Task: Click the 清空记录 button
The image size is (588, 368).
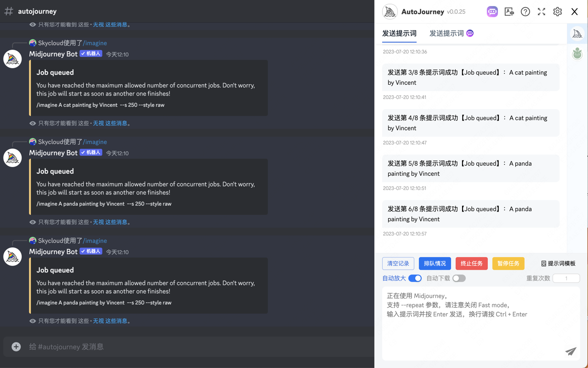Action: point(398,263)
